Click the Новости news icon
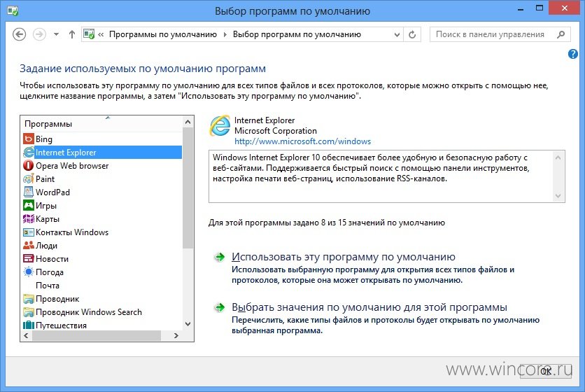Screen dimensions: 585x392 pyautogui.click(x=29, y=259)
